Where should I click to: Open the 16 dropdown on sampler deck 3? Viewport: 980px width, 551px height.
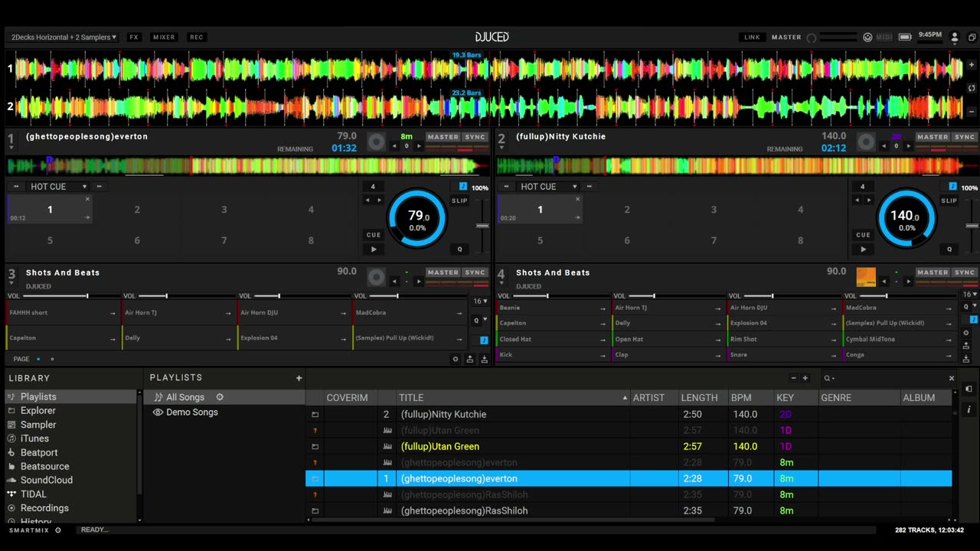tap(479, 302)
